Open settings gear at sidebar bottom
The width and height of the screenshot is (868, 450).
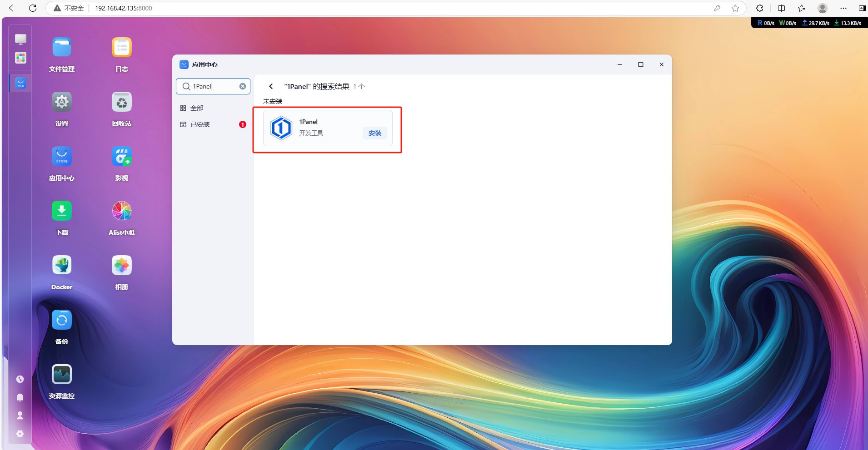[20, 434]
